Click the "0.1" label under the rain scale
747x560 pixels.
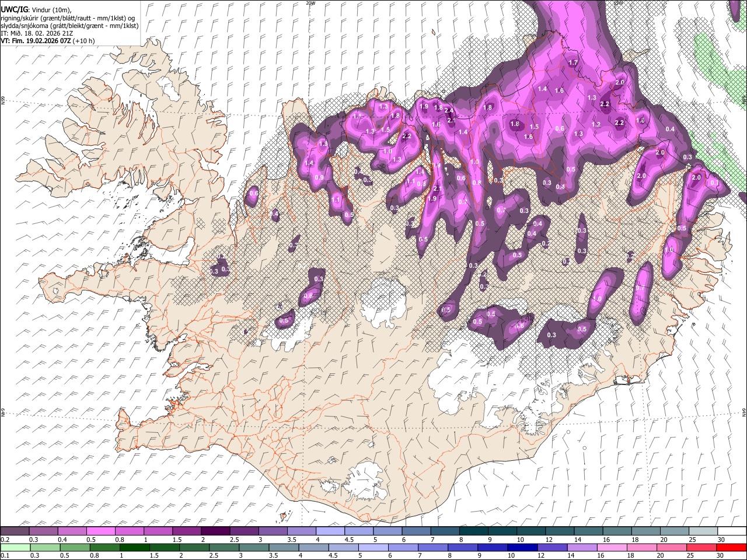point(5,555)
